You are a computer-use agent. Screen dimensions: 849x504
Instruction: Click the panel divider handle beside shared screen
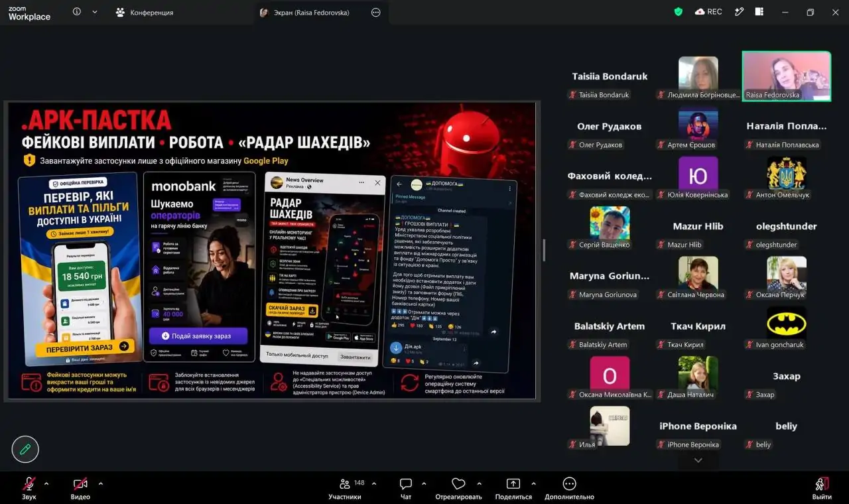(545, 251)
